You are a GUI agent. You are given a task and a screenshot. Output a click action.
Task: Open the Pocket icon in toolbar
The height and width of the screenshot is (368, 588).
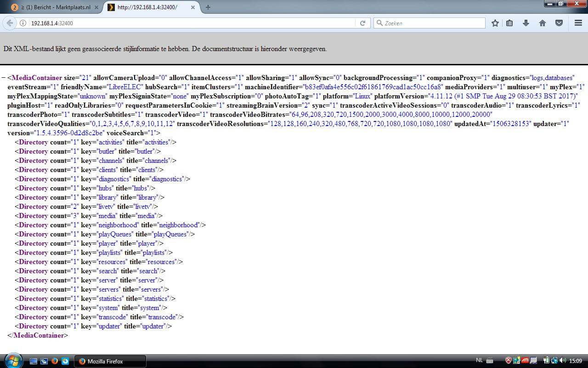[559, 23]
